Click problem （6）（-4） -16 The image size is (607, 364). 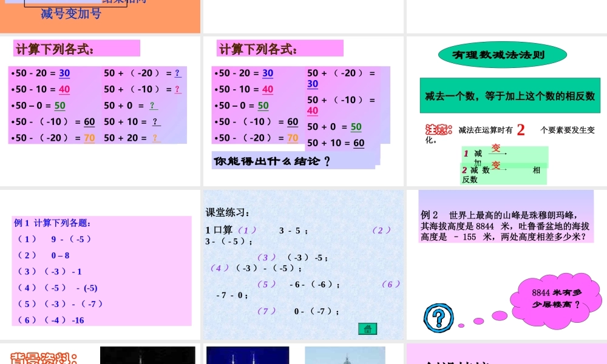point(51,320)
